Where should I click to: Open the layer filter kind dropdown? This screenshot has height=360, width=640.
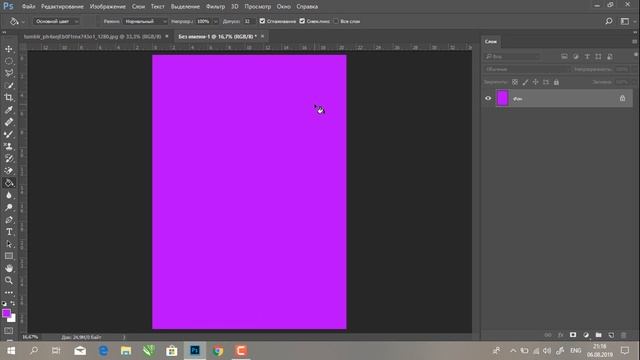pyautogui.click(x=512, y=57)
